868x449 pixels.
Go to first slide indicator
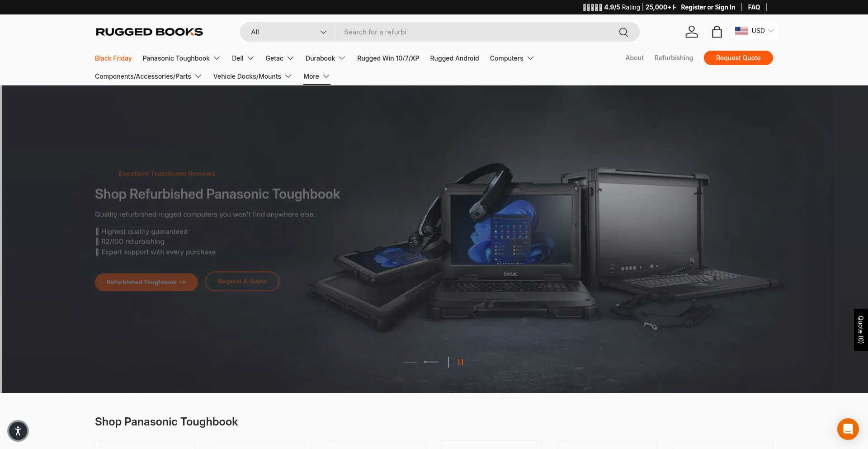410,362
